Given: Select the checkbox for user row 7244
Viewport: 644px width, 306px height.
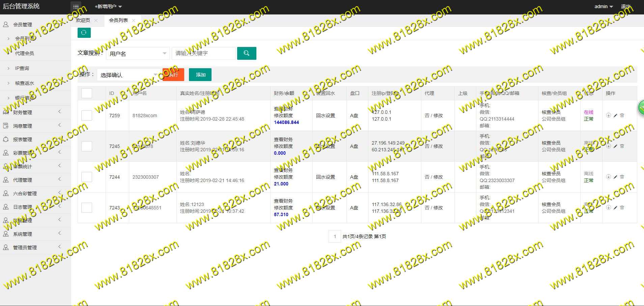Looking at the screenshot, I should click(87, 177).
